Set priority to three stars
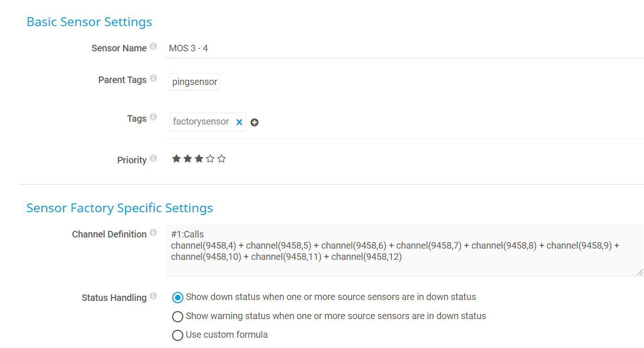This screenshot has height=348, width=644. tap(199, 159)
